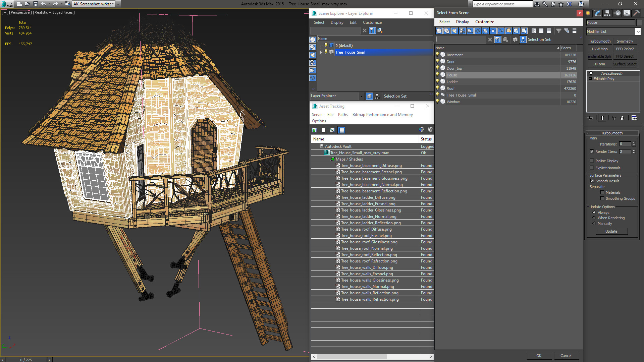Enable the Isoline Display checkbox
The image size is (644, 362).
tap(592, 161)
